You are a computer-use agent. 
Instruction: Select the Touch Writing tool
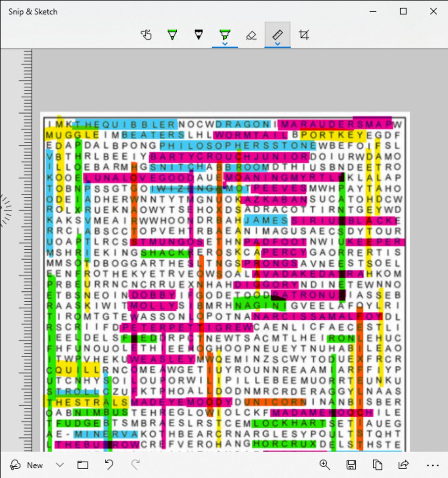tap(146, 35)
